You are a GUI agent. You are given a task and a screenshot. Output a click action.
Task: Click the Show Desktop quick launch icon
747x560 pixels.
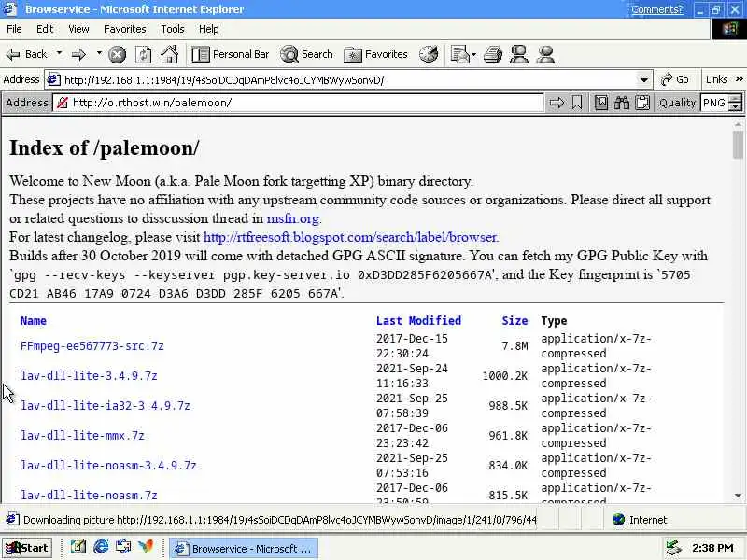[123, 547]
